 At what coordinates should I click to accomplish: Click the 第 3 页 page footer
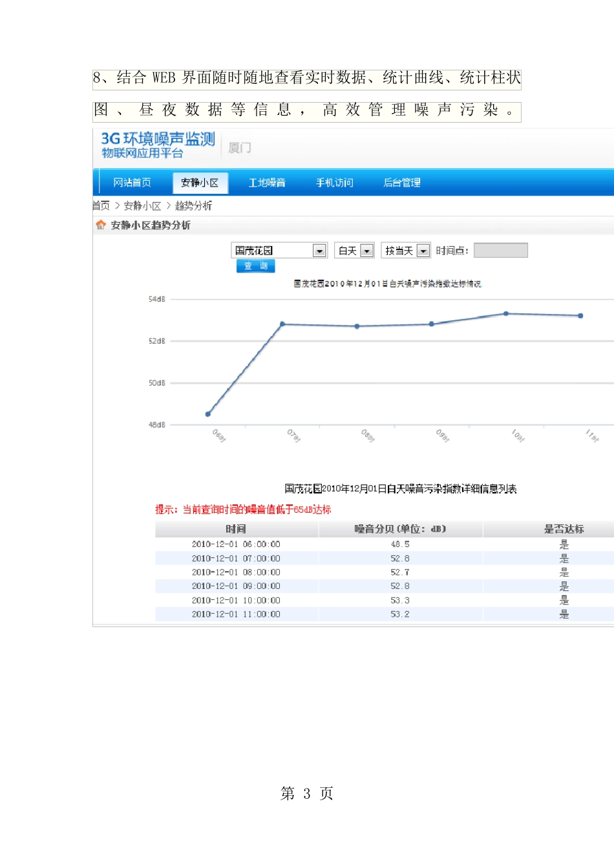pos(307,794)
